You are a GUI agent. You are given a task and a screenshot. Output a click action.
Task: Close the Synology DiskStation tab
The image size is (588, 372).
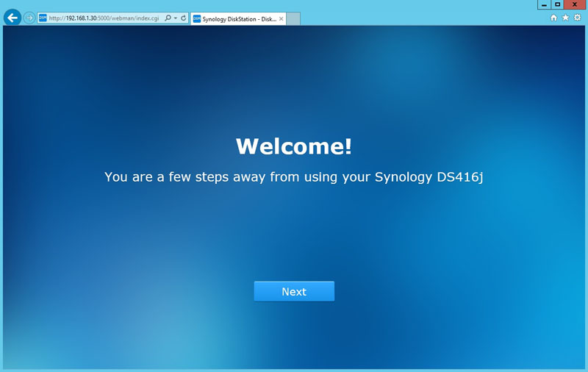(281, 19)
